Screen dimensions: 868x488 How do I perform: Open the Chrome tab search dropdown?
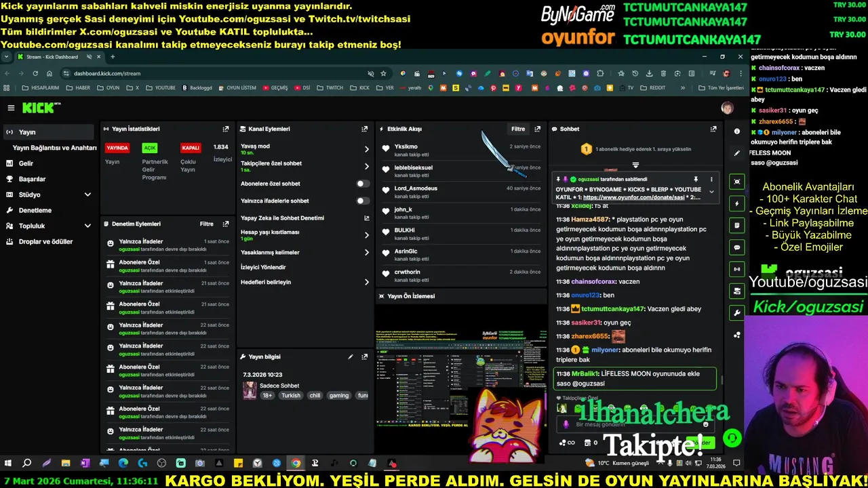[x=6, y=57]
